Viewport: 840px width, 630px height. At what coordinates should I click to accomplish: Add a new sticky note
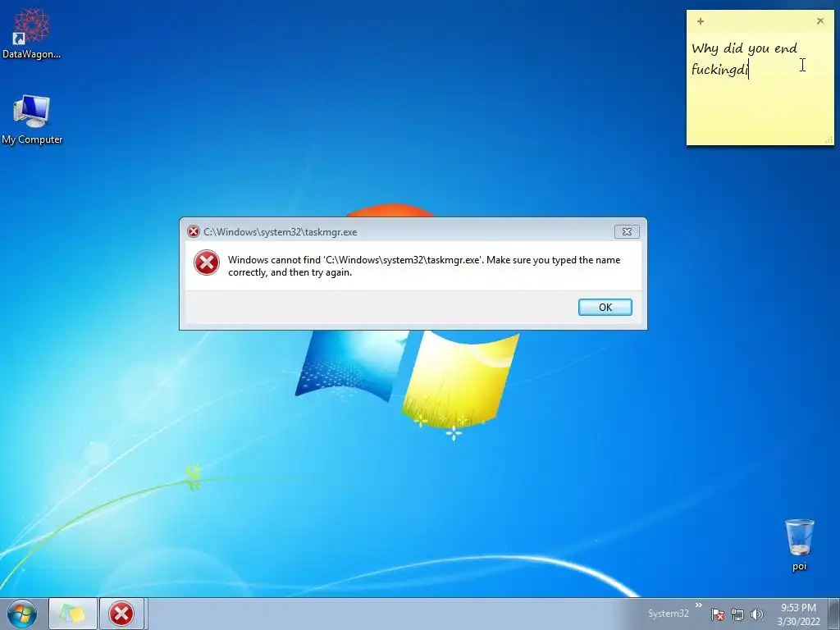[x=701, y=21]
